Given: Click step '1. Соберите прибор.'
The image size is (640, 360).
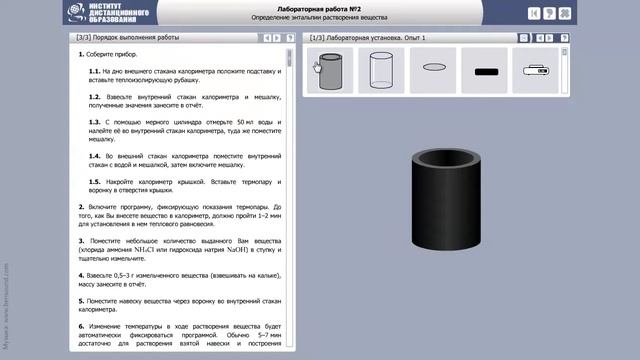Looking at the screenshot, I should (108, 54).
